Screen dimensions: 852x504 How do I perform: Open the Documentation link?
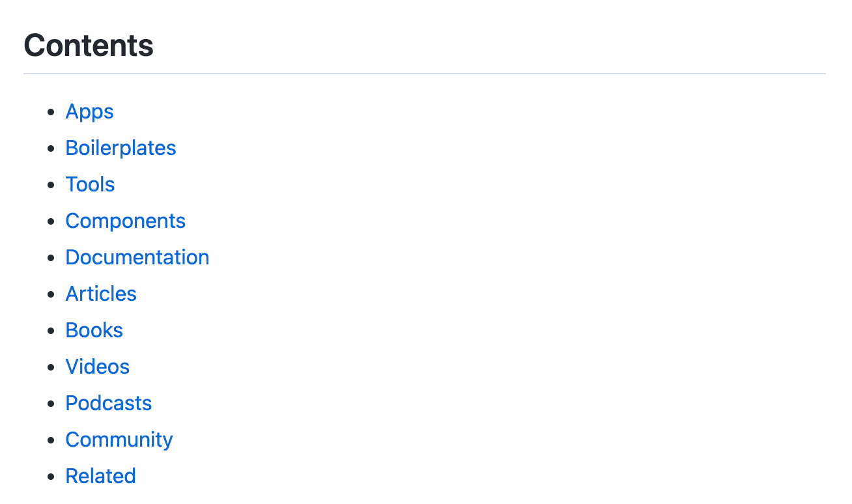click(137, 258)
